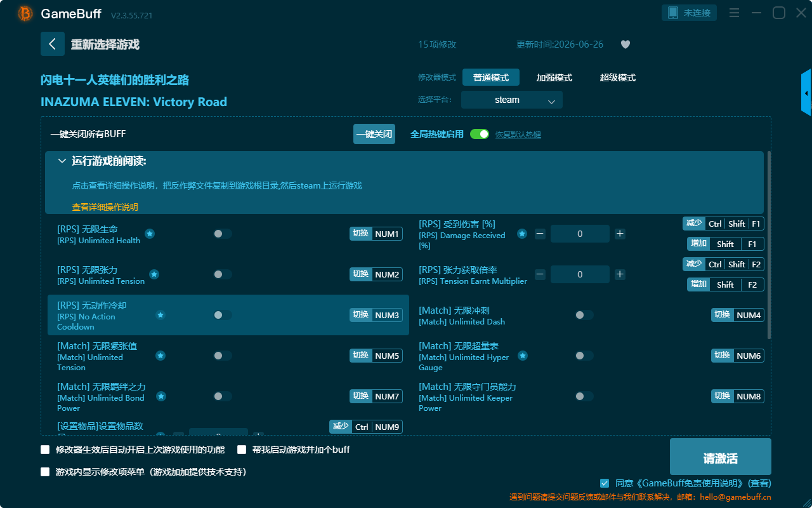Click star icon beside Match Unlimited Tension

pyautogui.click(x=161, y=356)
